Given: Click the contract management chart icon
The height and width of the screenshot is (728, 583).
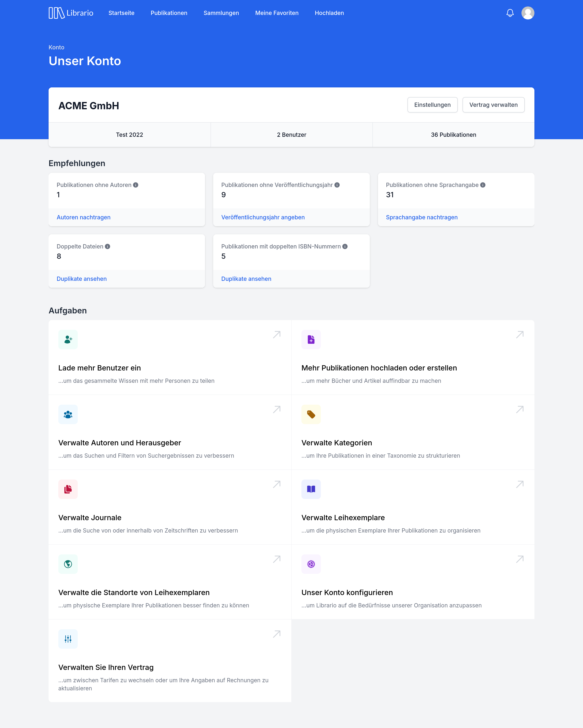Looking at the screenshot, I should coord(68,639).
